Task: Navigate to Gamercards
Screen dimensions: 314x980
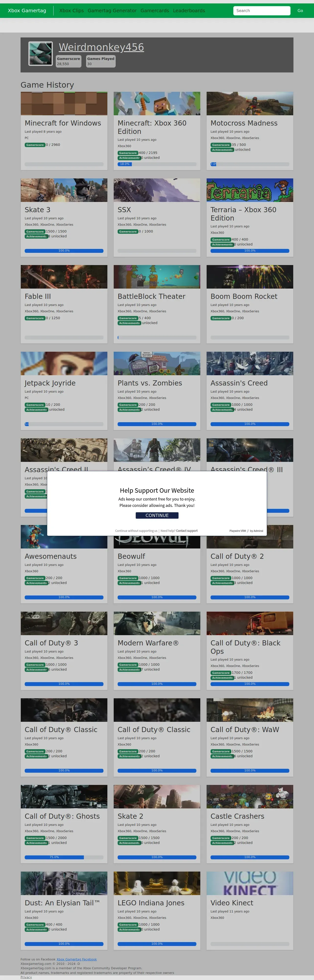Action: tap(155, 11)
